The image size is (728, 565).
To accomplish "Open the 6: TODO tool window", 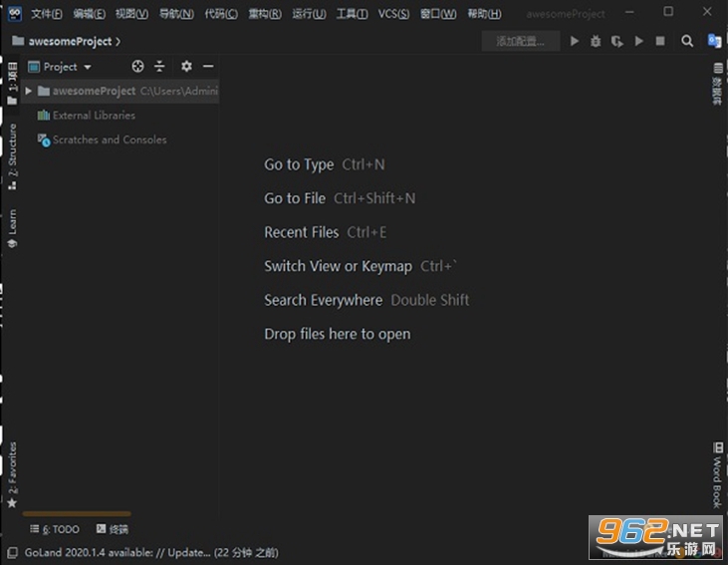I will click(x=55, y=529).
